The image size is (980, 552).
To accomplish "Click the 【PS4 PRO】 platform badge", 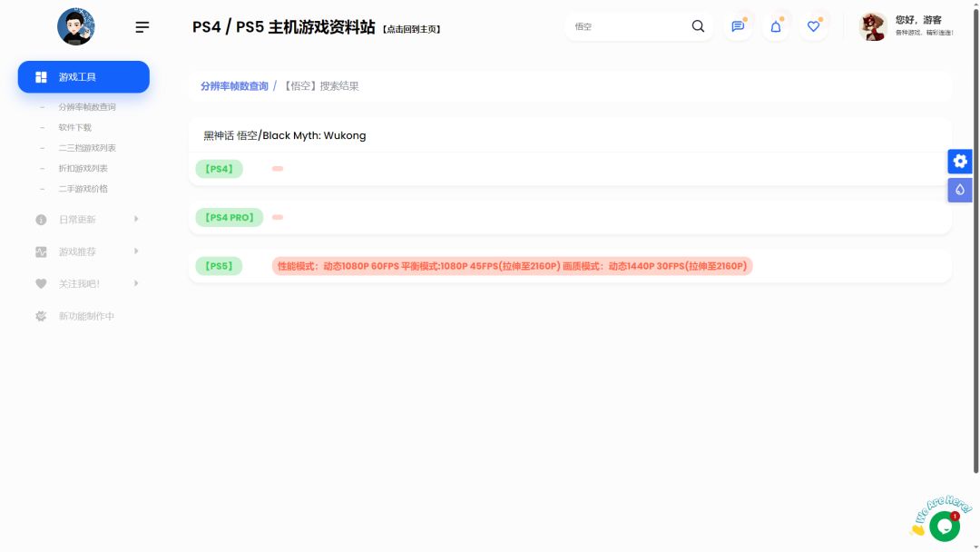I will point(230,218).
